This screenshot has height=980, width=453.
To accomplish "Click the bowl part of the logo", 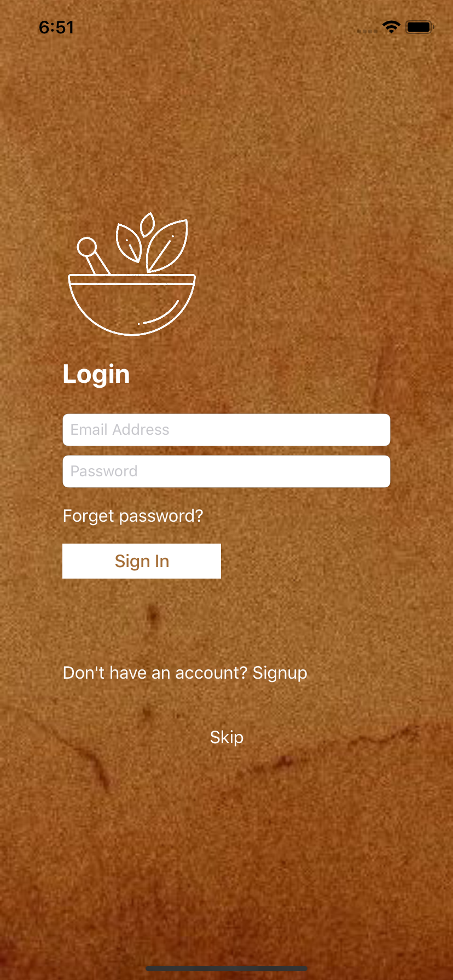I will (x=132, y=304).
